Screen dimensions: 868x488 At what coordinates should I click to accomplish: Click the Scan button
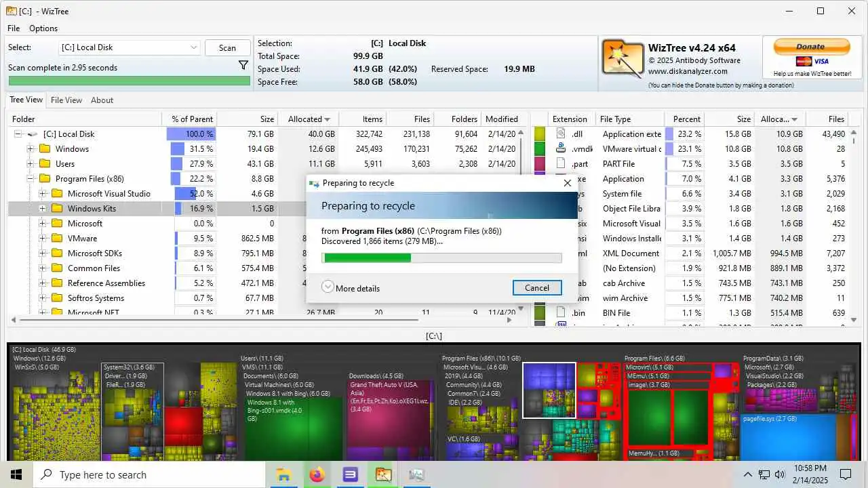[227, 47]
